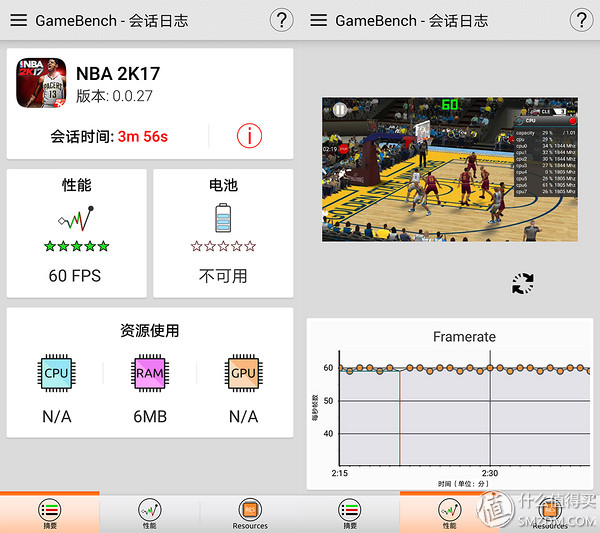Switch to 性能 tab in right screen
This screenshot has height=533, width=600.
point(450,513)
